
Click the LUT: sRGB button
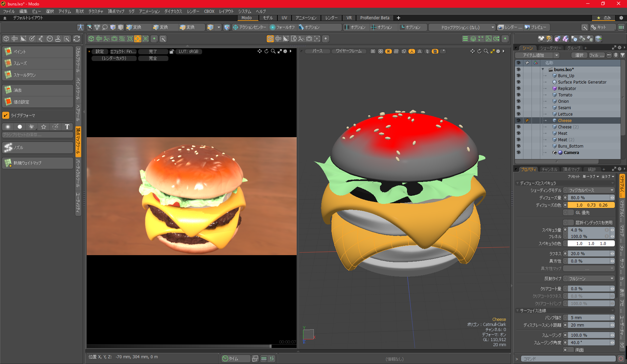pyautogui.click(x=188, y=52)
